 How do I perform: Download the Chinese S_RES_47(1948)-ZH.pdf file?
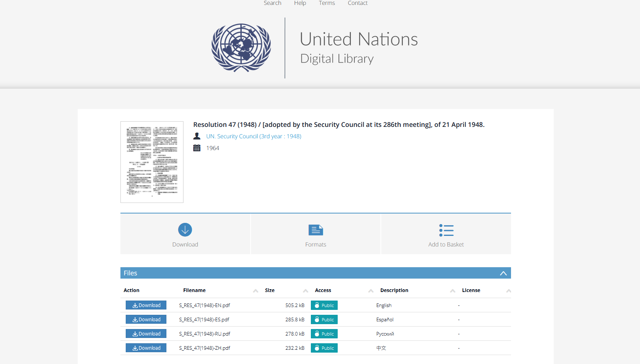pos(146,348)
